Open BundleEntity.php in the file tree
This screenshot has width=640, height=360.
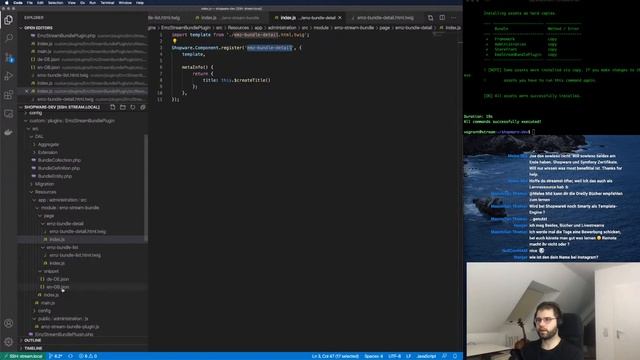tap(55, 176)
